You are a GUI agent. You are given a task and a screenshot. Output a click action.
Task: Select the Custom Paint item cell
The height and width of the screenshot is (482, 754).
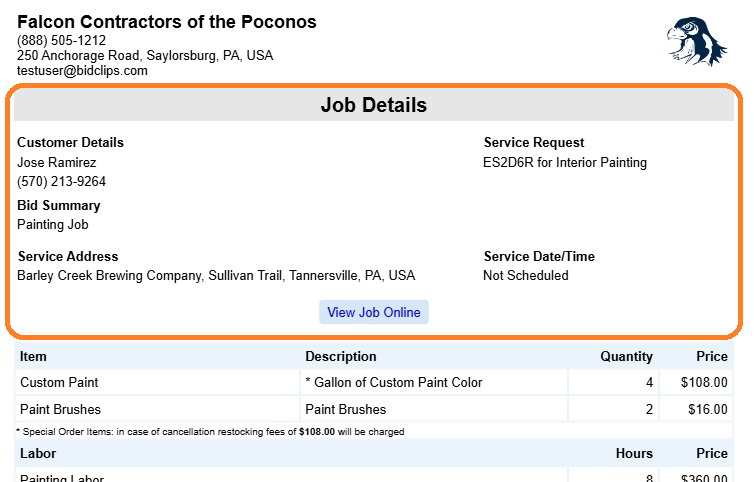point(59,382)
